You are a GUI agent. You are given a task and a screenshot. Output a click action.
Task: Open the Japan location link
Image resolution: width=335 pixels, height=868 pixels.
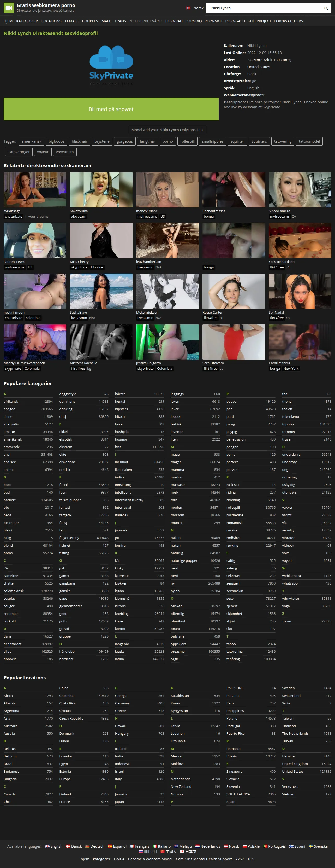click(119, 802)
